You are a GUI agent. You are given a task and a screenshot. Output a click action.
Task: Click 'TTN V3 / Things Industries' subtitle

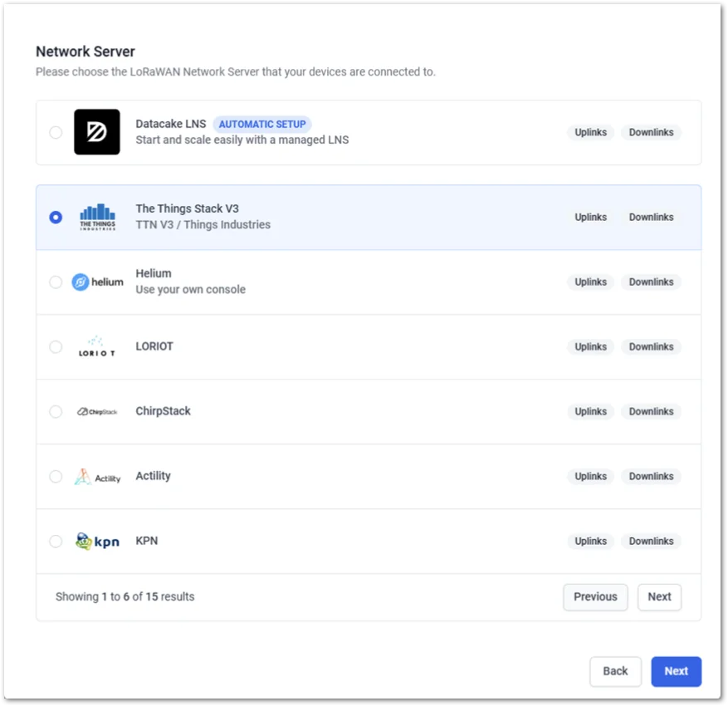[x=203, y=225]
